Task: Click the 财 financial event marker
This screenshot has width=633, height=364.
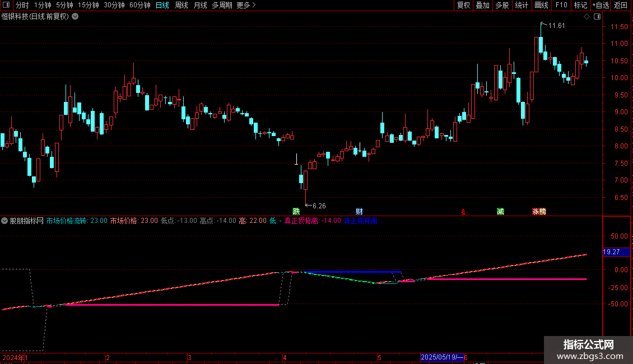Action: point(359,212)
